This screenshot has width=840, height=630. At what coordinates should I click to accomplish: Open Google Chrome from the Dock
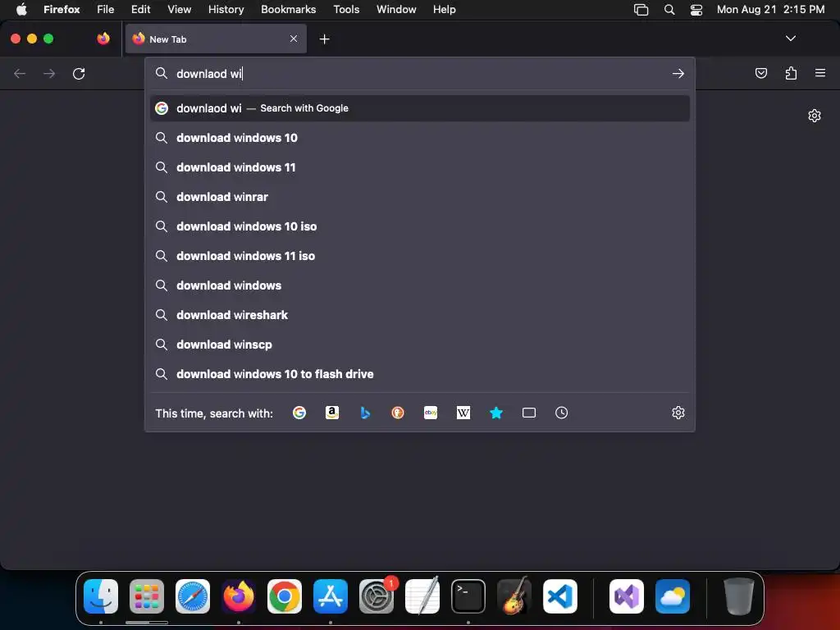point(285,596)
